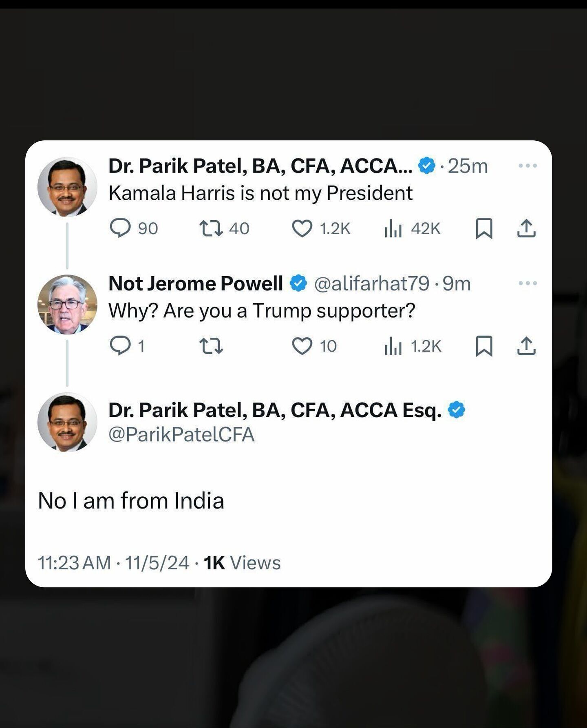Repost the 'Trump supporter' reply

[x=211, y=346]
